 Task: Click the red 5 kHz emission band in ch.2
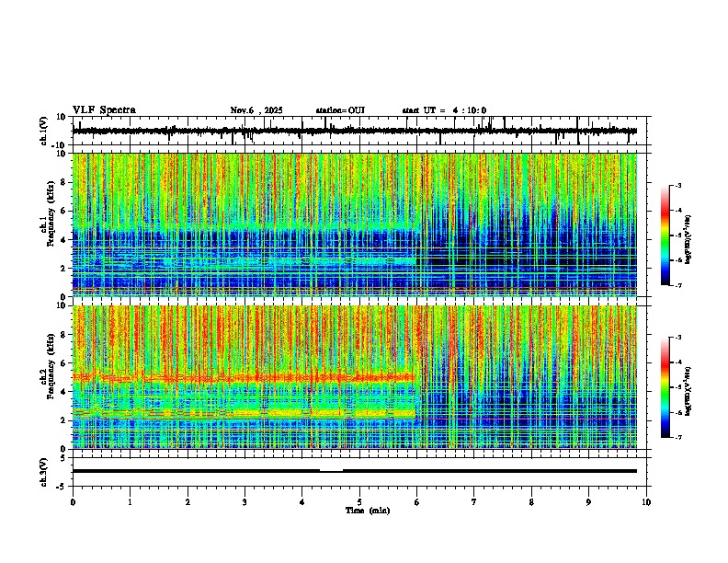pos(244,378)
